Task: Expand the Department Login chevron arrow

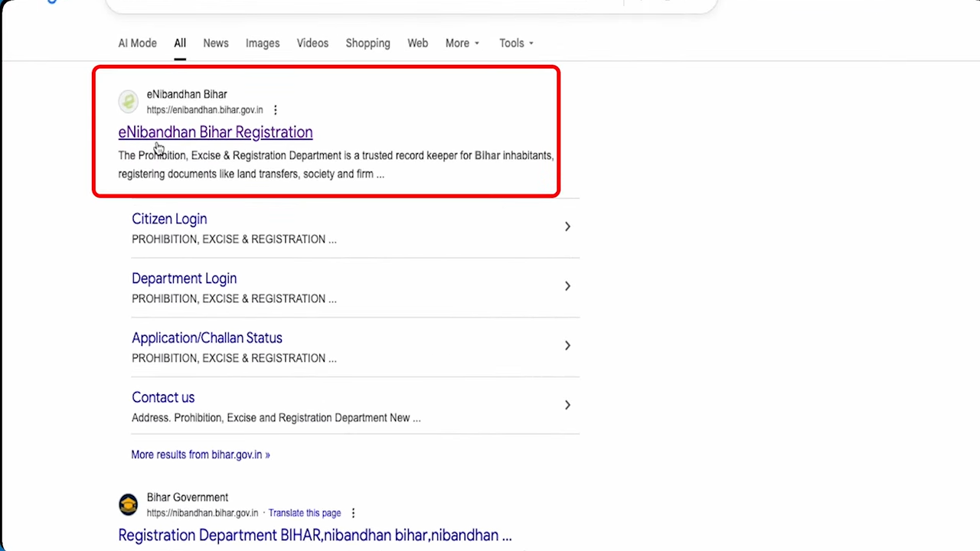Action: pos(567,286)
